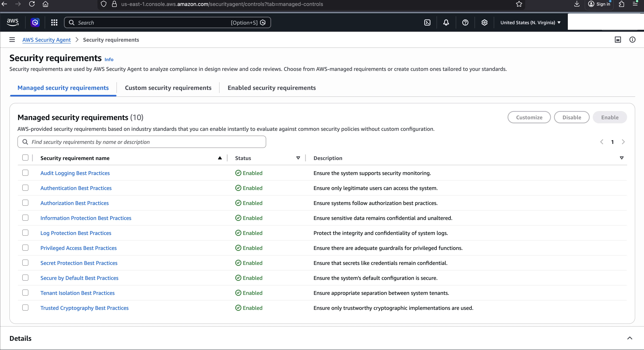Check Tenant Isolation Best Practices row
The image size is (644, 350).
coord(25,293)
